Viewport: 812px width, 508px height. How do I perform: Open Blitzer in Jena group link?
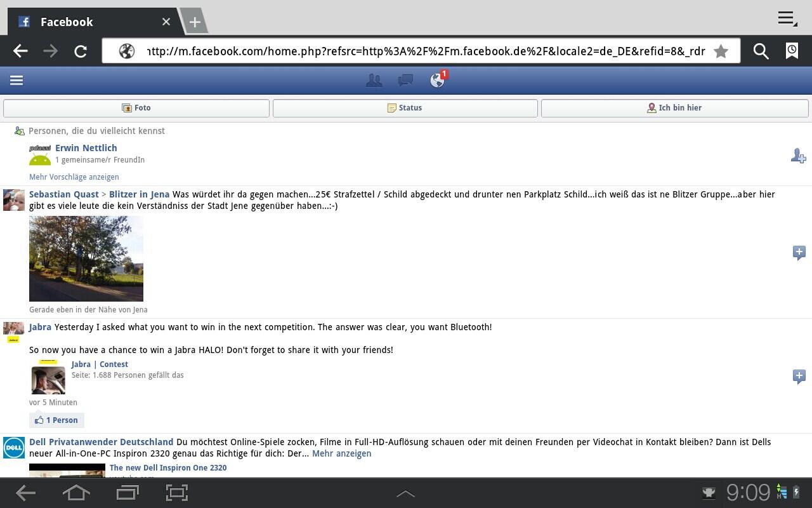(x=140, y=194)
